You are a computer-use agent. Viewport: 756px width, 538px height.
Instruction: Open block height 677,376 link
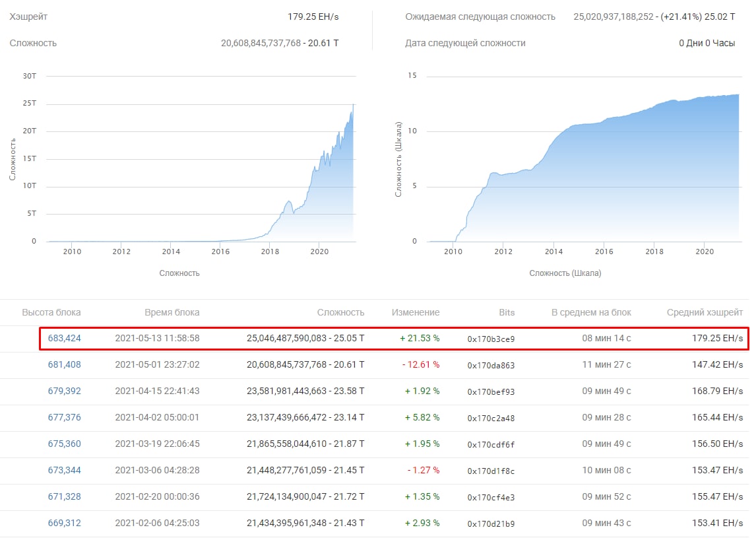64,417
